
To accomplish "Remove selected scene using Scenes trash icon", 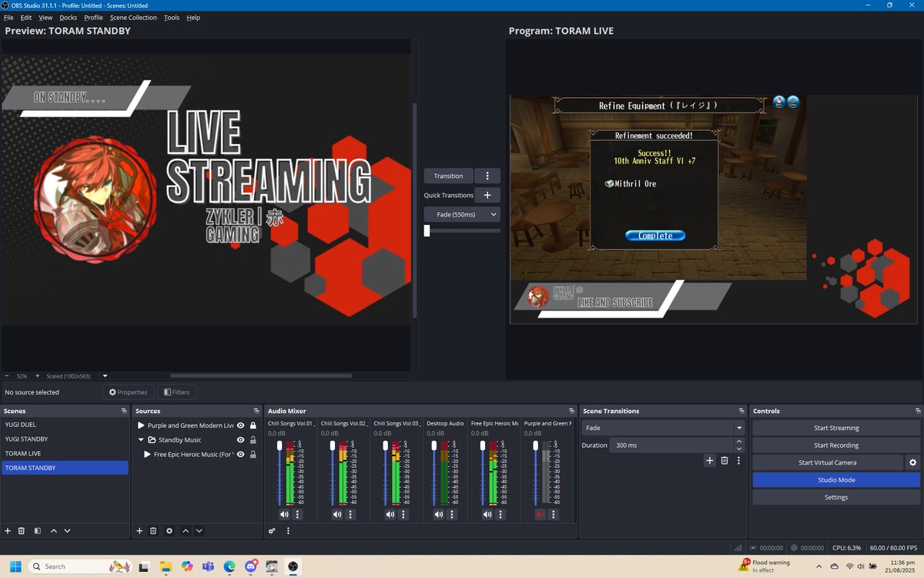I will (x=22, y=530).
